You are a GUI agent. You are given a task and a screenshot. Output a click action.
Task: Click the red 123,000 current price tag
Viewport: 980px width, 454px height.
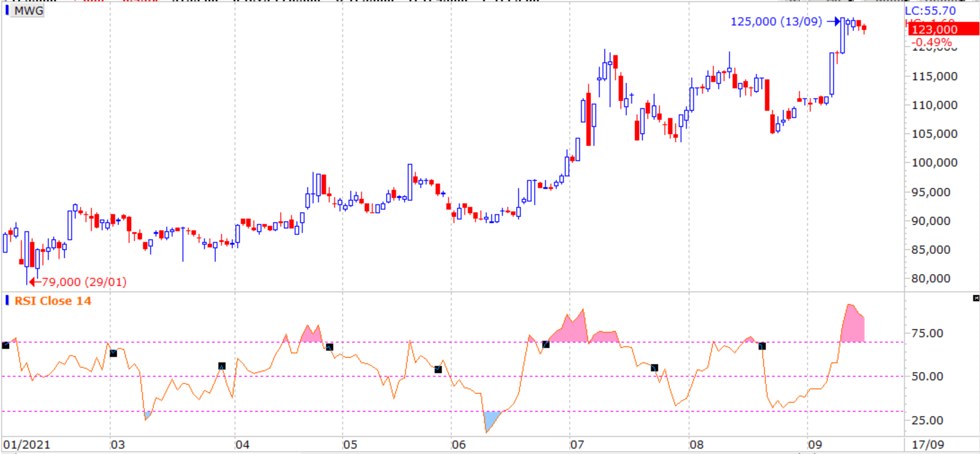point(935,29)
